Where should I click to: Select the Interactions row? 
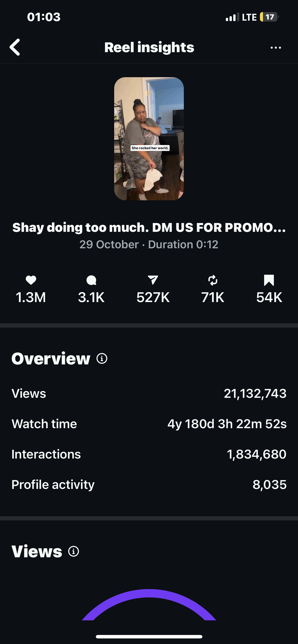149,454
